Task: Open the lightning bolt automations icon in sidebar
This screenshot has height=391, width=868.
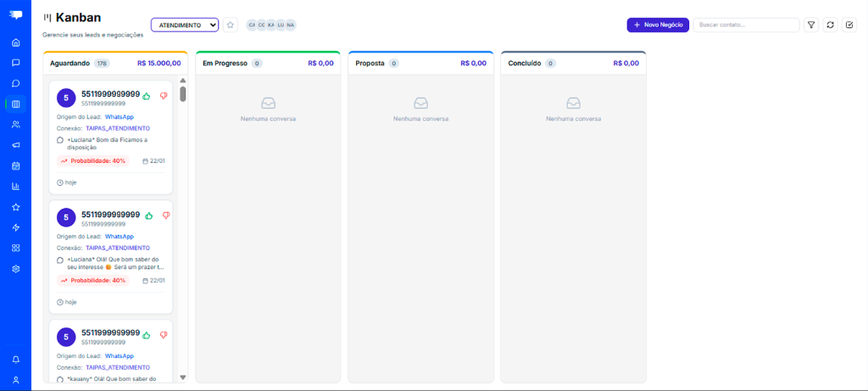Action: (16, 227)
